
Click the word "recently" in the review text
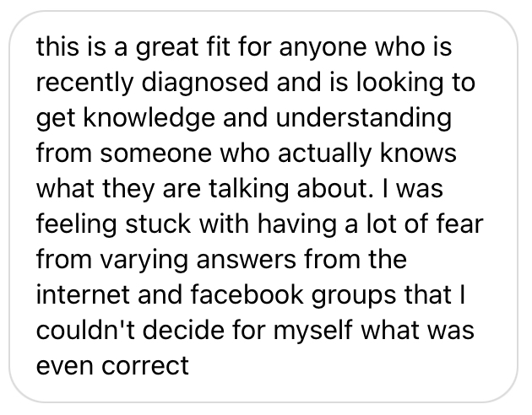(x=76, y=85)
